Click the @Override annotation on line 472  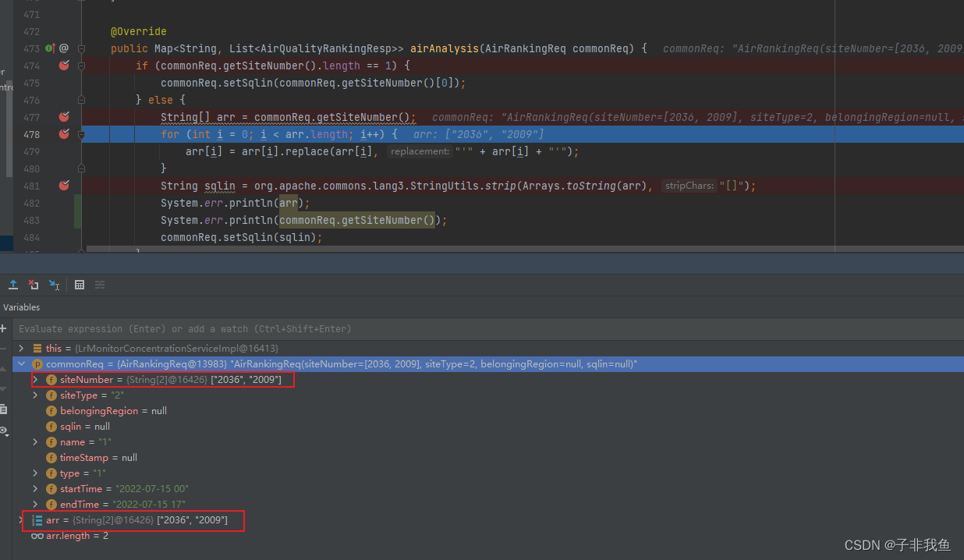coord(139,31)
